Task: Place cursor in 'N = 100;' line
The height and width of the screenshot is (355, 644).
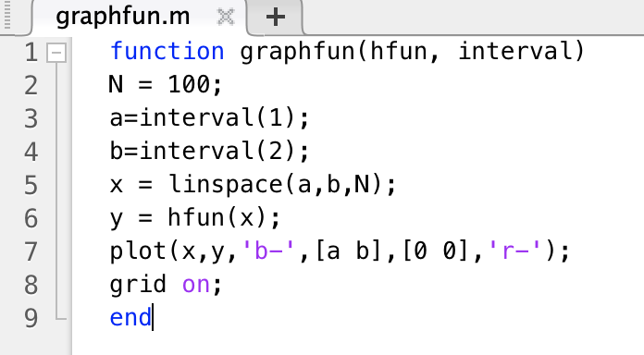Action: (166, 84)
